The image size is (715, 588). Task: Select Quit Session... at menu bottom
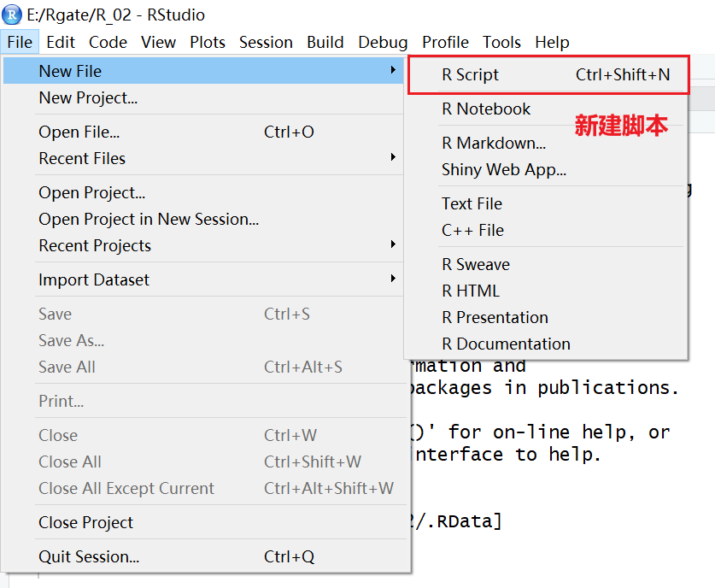tap(89, 556)
